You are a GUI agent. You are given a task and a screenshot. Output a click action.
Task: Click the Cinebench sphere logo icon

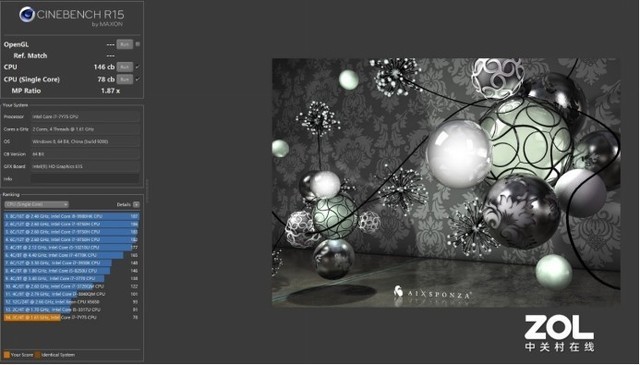click(x=27, y=15)
